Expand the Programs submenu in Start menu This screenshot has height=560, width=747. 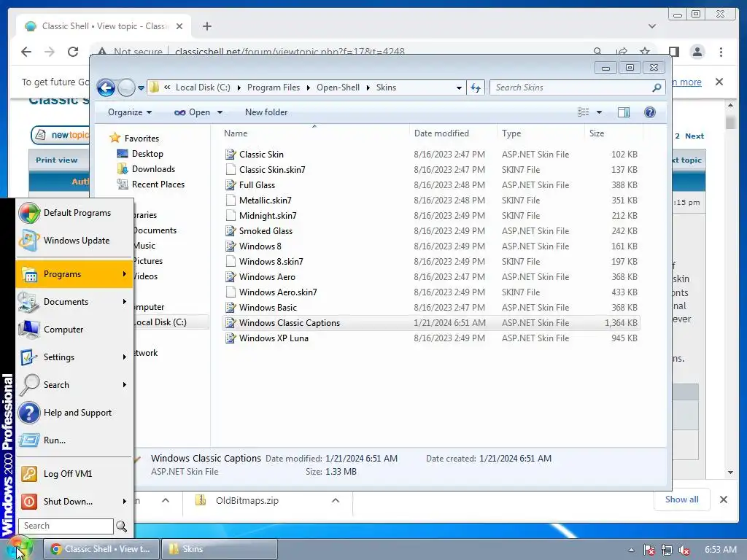tap(74, 274)
